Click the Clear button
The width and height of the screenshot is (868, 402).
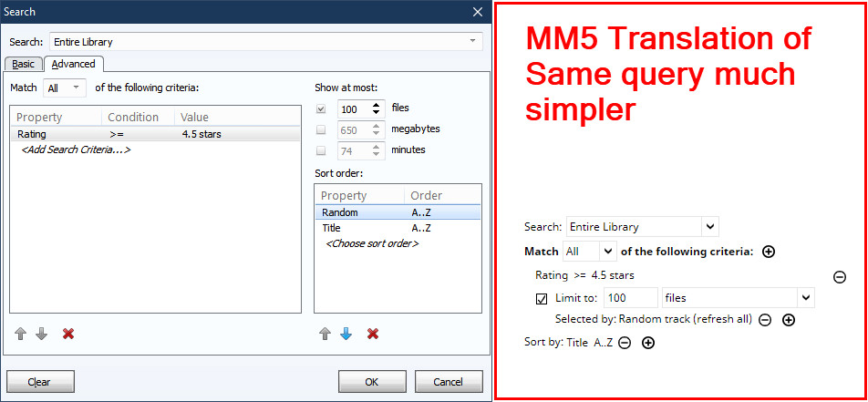[x=39, y=381]
